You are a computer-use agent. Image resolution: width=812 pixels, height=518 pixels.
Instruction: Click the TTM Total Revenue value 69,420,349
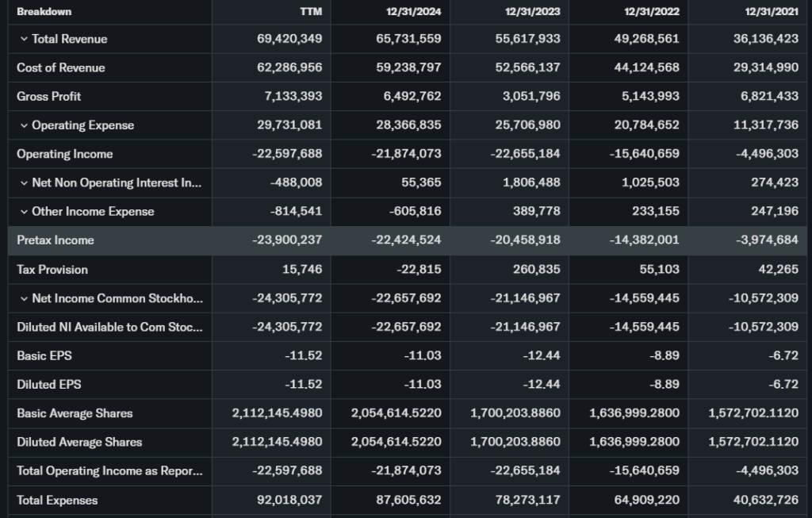[289, 39]
